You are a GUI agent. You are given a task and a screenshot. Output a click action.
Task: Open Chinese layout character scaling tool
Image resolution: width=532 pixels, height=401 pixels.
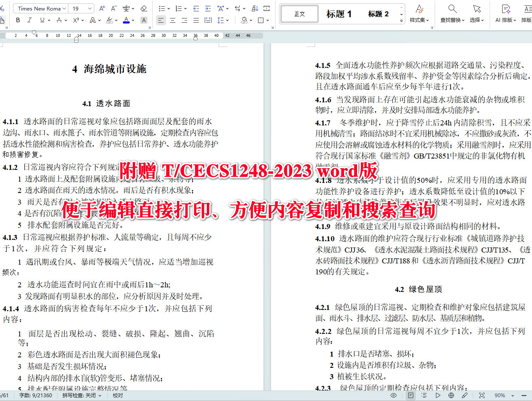(x=221, y=8)
